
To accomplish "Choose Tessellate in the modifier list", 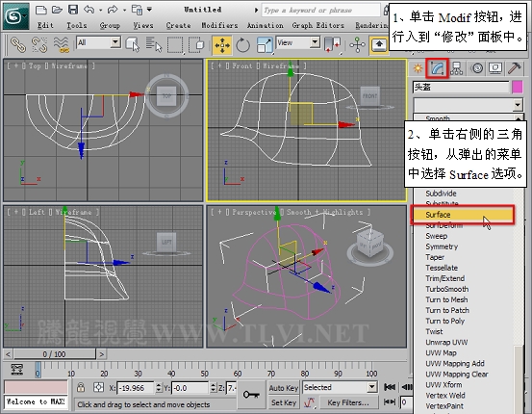I will click(442, 268).
